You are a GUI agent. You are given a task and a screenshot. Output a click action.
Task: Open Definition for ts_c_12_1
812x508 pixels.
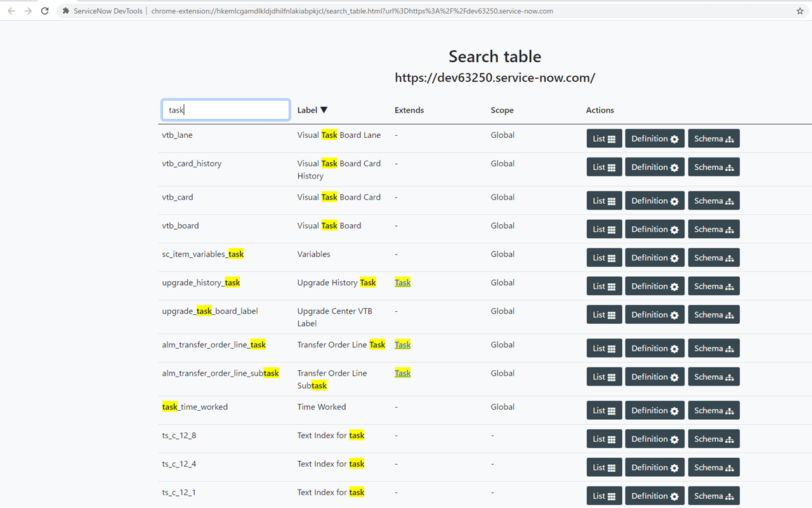pyautogui.click(x=655, y=496)
